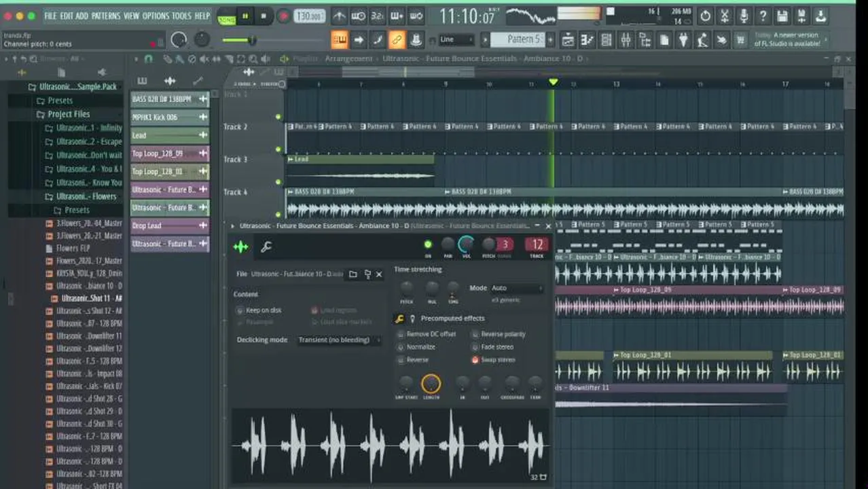868x489 pixels.
Task: Click the question mark help icon
Action: 763,16
